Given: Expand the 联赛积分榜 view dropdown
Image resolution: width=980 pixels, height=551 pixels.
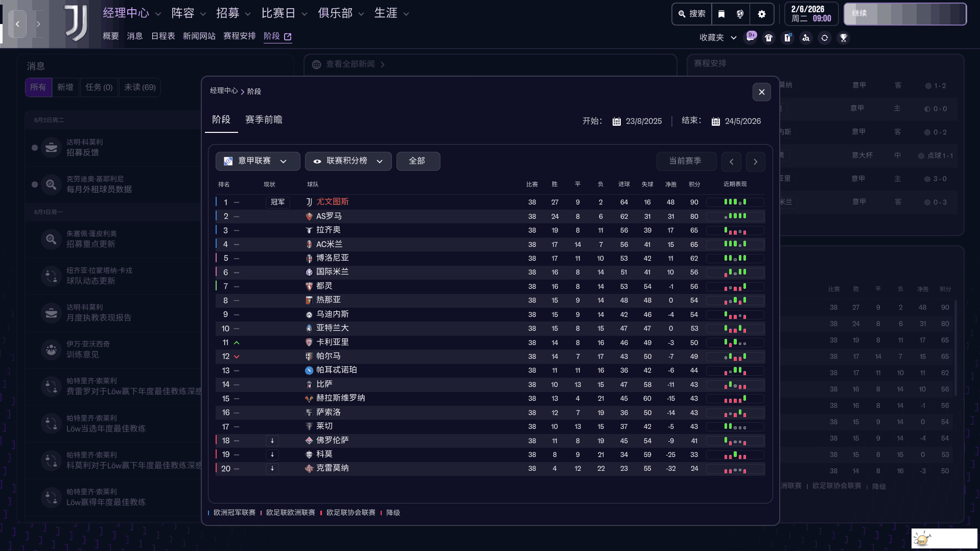Looking at the screenshot, I should [348, 161].
